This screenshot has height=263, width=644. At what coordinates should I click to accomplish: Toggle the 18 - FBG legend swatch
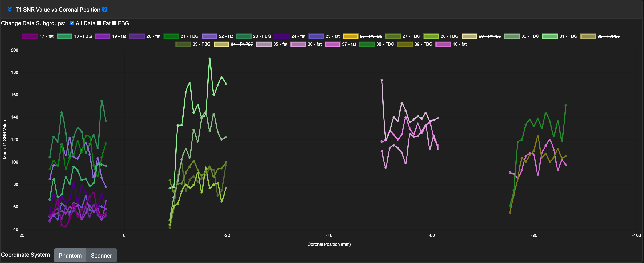64,36
